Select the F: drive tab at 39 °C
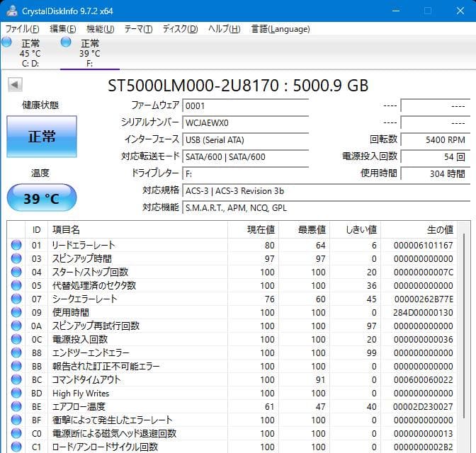Viewport: 476px width, 453px height. (89, 52)
